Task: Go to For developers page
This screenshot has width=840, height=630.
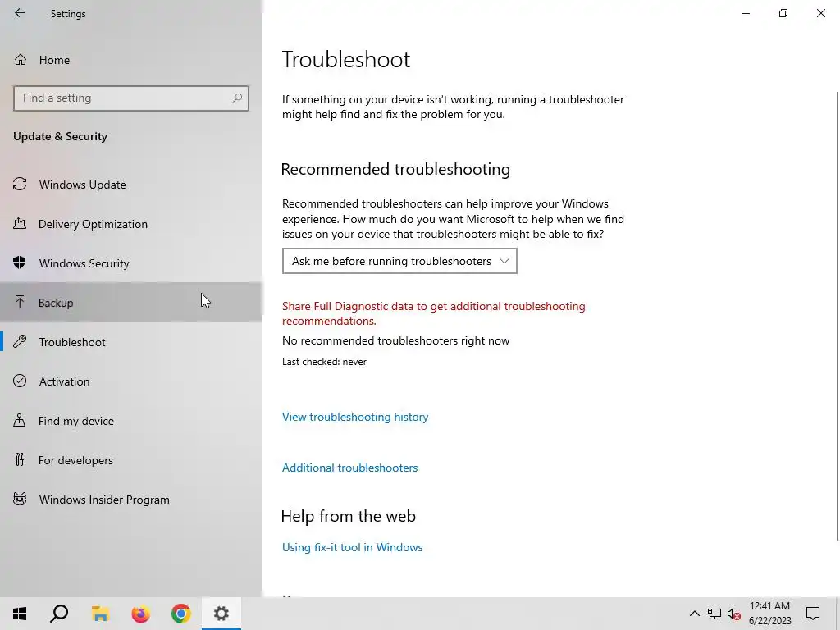Action: (130, 459)
